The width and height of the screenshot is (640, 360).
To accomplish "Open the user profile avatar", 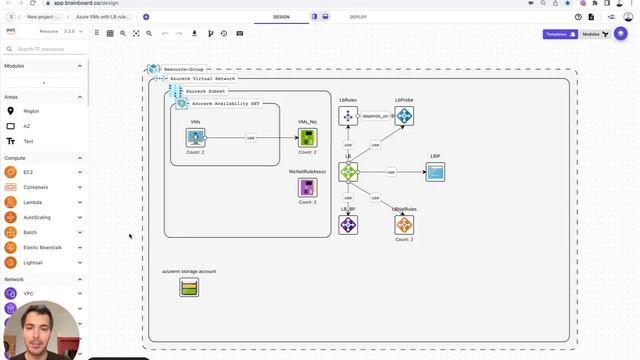I will [x=628, y=17].
